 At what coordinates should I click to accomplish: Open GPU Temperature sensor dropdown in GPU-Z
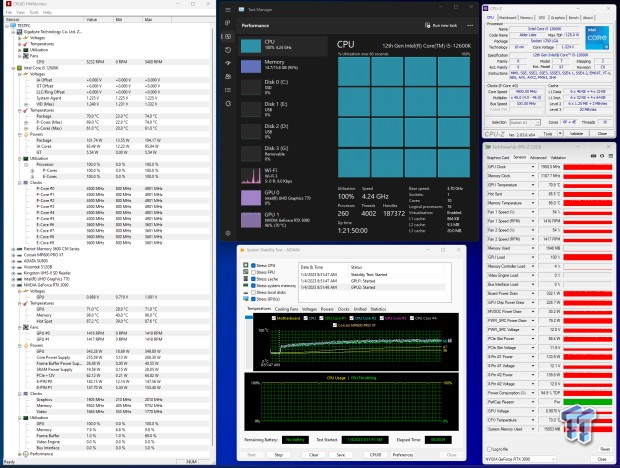point(533,185)
